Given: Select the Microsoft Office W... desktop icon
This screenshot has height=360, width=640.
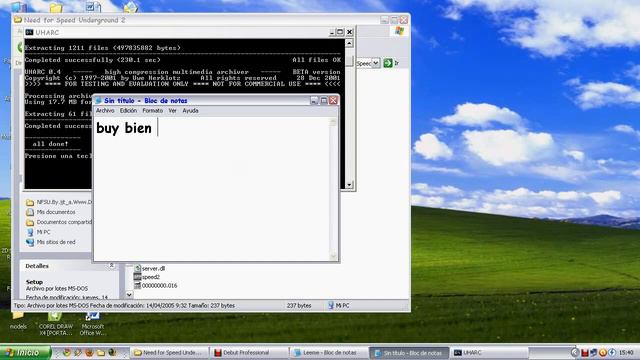Looking at the screenshot, I should (x=93, y=324).
